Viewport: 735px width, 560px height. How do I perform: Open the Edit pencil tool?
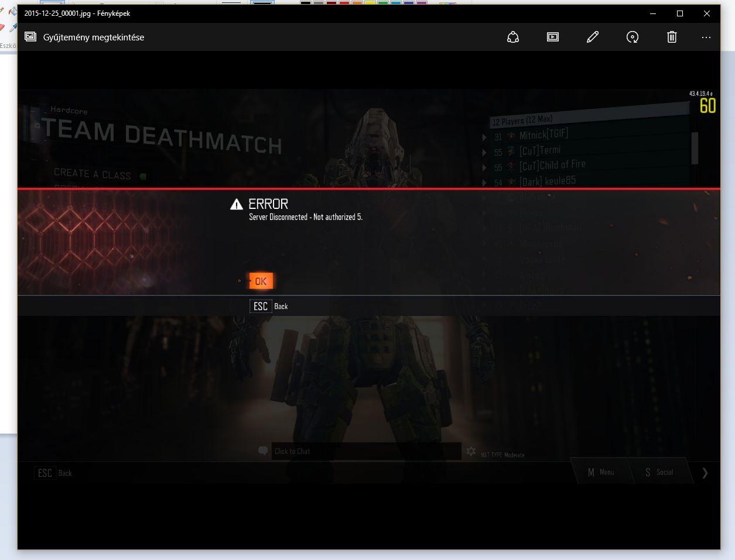[593, 37]
